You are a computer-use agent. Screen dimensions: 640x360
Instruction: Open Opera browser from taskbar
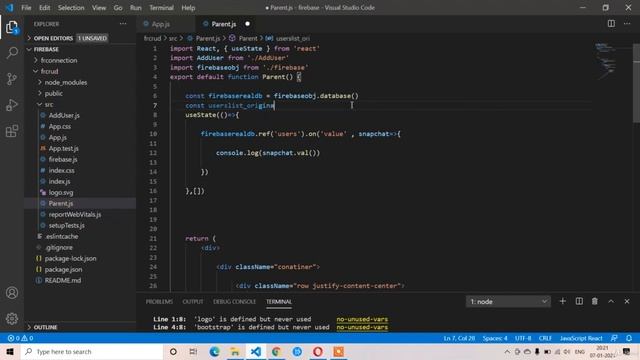coord(318,351)
